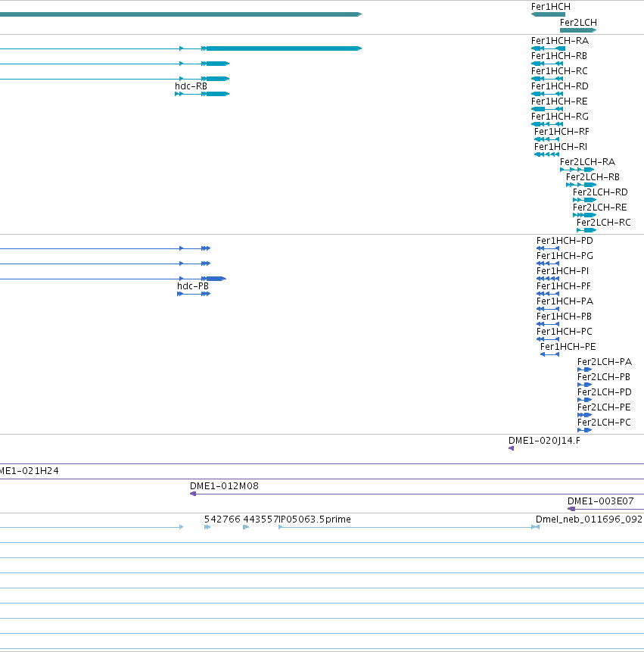Image resolution: width=644 pixels, height=652 pixels.
Task: Select the Fer1HCH-PI protein label
Action: click(x=562, y=271)
